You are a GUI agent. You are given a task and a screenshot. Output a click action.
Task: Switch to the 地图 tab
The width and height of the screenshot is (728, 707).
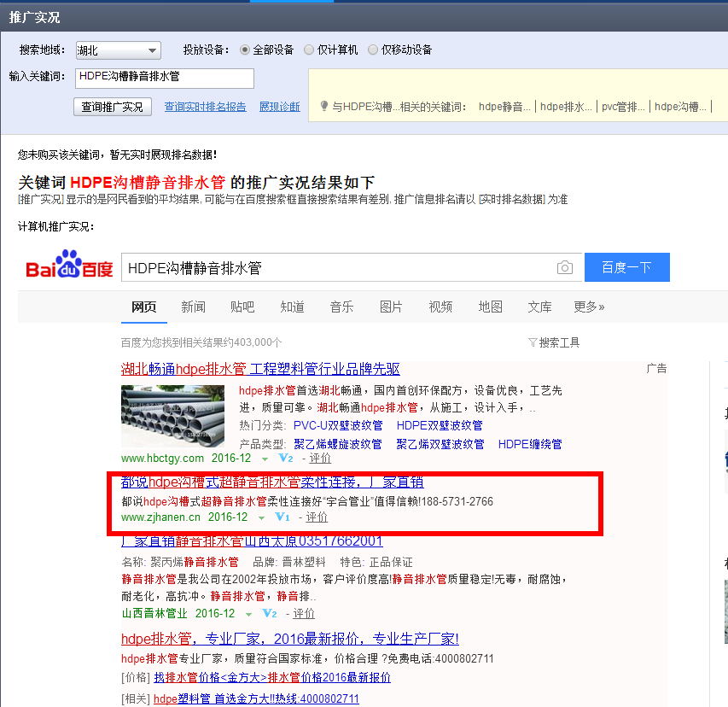490,307
